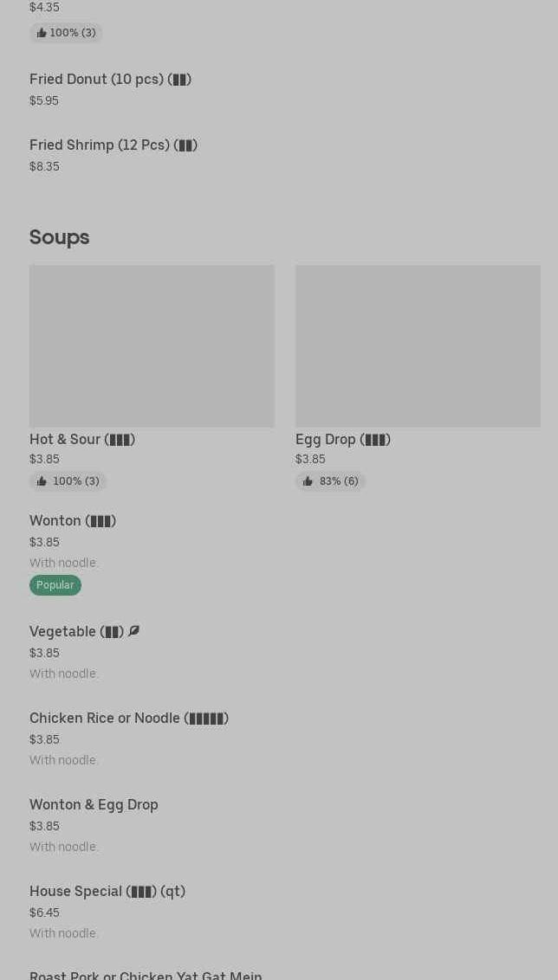Open the Egg Drop soup photo
558x980 pixels.
(418, 345)
